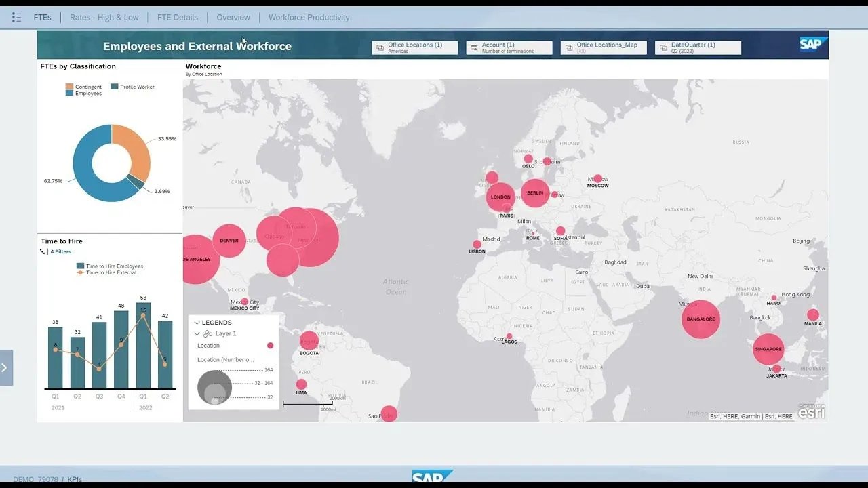Screen dimensions: 868x488
Task: Click the Account measure filter icon
Action: click(475, 47)
